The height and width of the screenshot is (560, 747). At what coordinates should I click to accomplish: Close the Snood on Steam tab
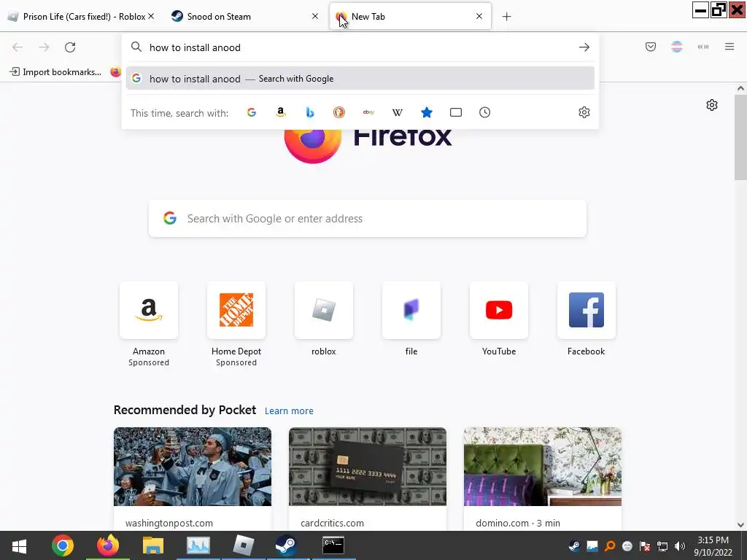315,16
